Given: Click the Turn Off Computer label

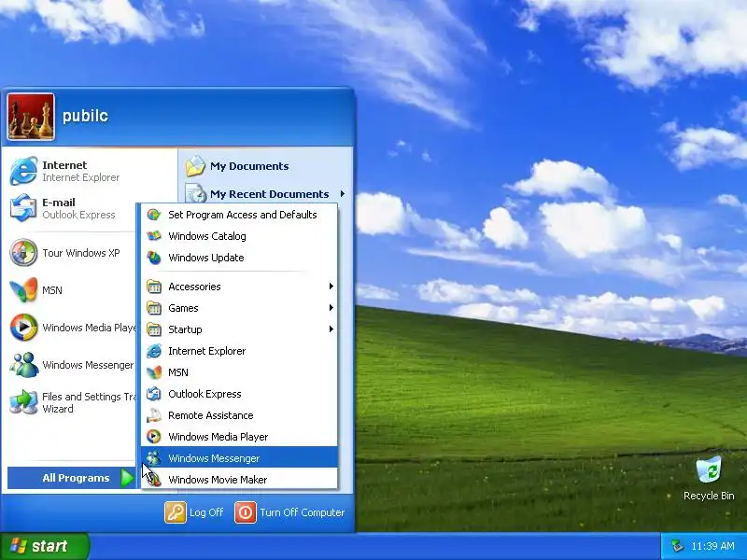Looking at the screenshot, I should click(302, 512).
